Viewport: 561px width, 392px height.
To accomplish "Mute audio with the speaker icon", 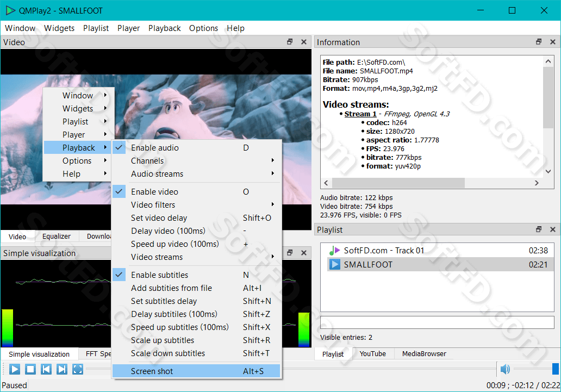I will tap(505, 369).
